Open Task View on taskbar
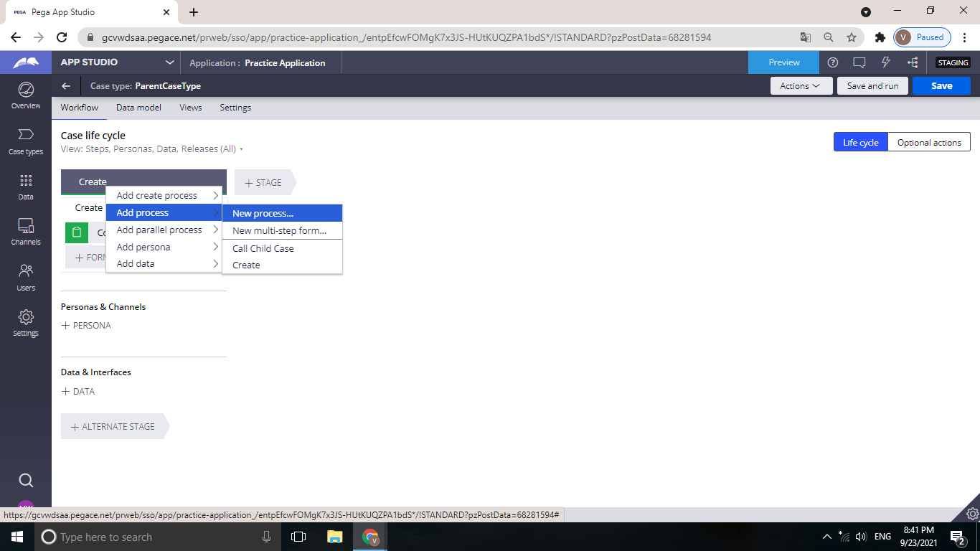980x551 pixels. [x=298, y=537]
